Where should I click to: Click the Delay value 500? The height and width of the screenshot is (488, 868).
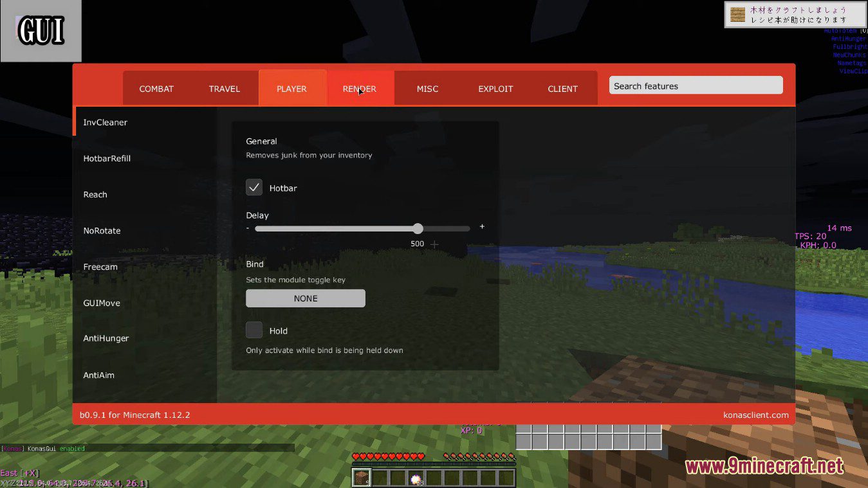[x=417, y=244]
